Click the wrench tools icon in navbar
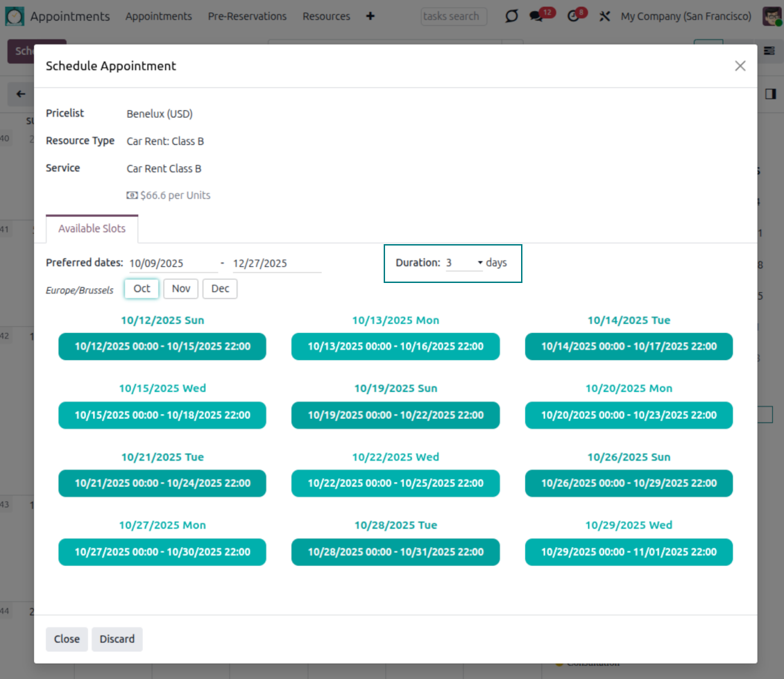Image resolution: width=784 pixels, height=679 pixels. click(x=604, y=16)
